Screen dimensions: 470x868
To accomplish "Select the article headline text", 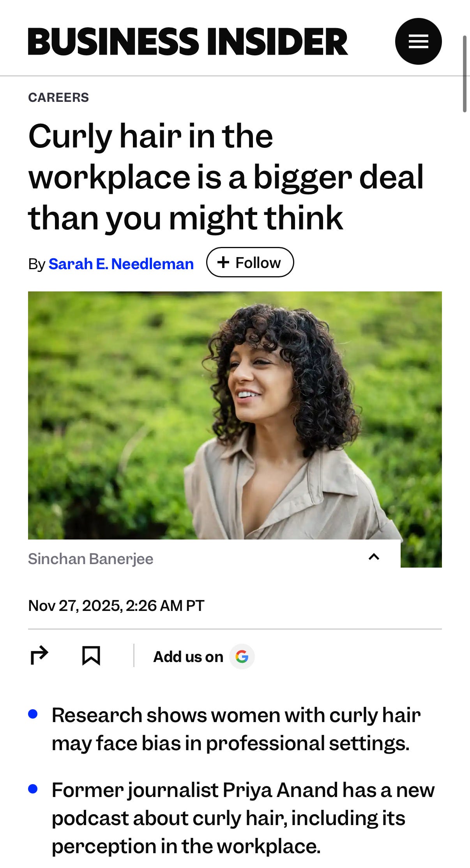I will point(226,177).
